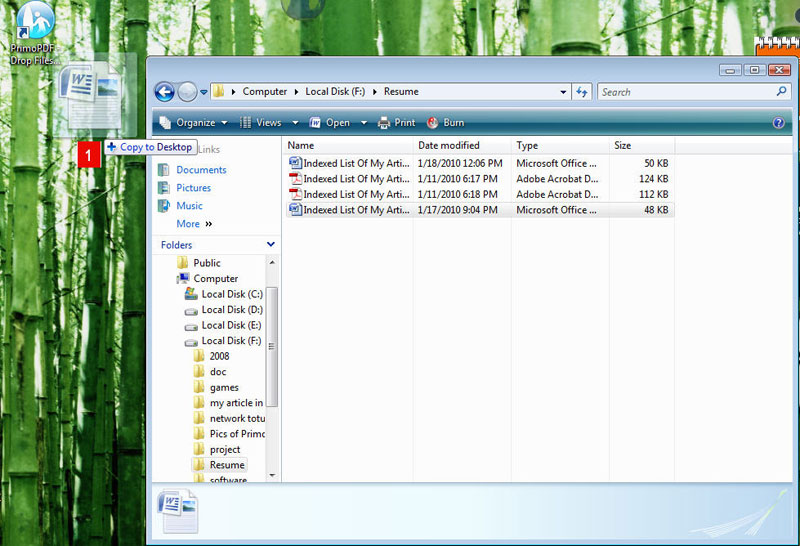Show More favorite links
Viewport: 800px width, 546px height.
(x=194, y=224)
